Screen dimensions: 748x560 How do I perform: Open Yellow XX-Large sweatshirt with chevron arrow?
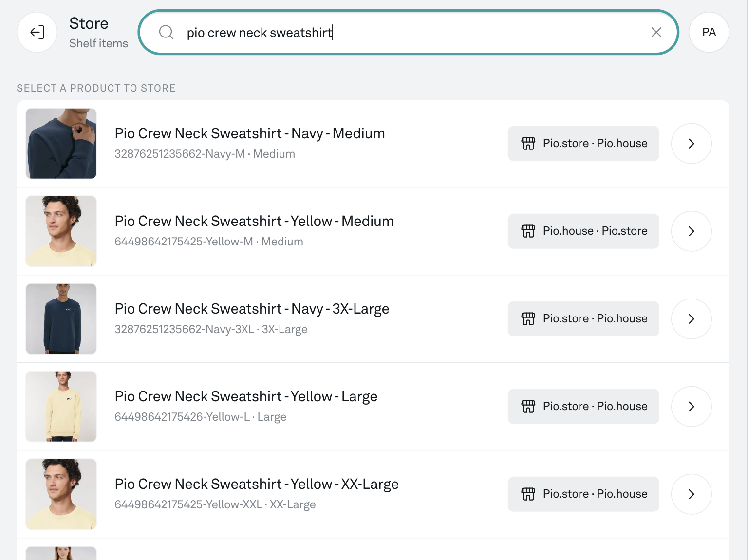tap(691, 494)
